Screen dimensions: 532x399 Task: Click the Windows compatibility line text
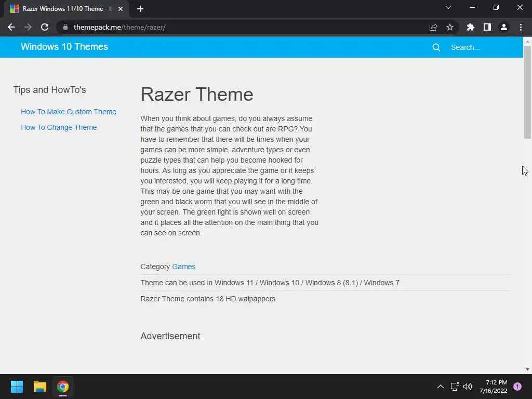[270, 283]
